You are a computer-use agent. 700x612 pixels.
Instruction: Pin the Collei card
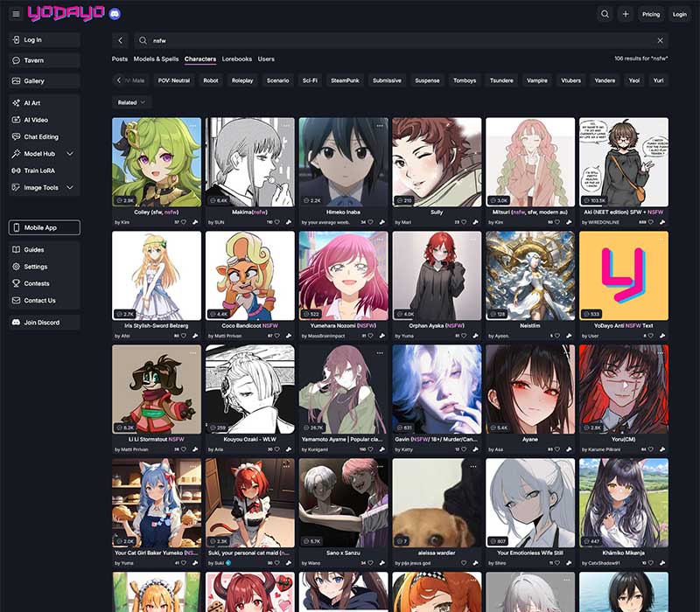195,222
